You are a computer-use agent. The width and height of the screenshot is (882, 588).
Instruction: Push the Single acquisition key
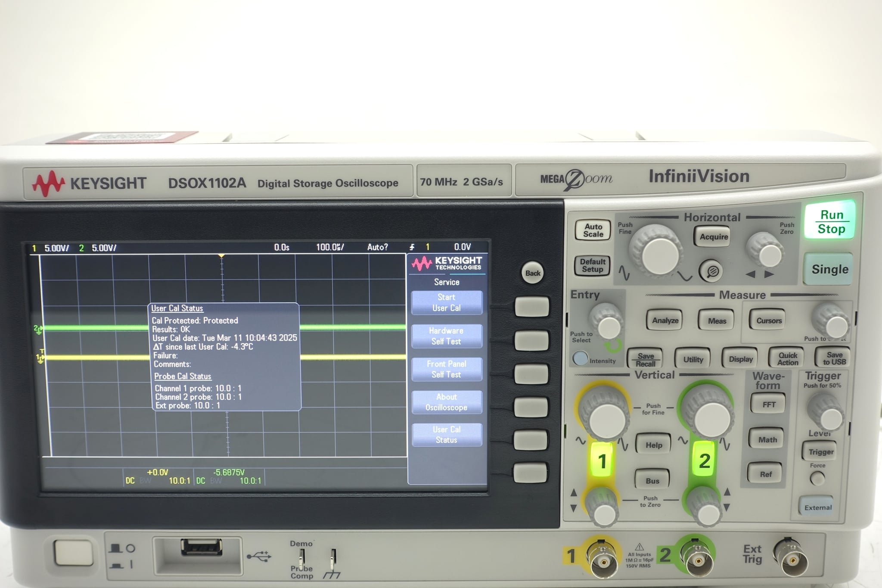pyautogui.click(x=829, y=269)
